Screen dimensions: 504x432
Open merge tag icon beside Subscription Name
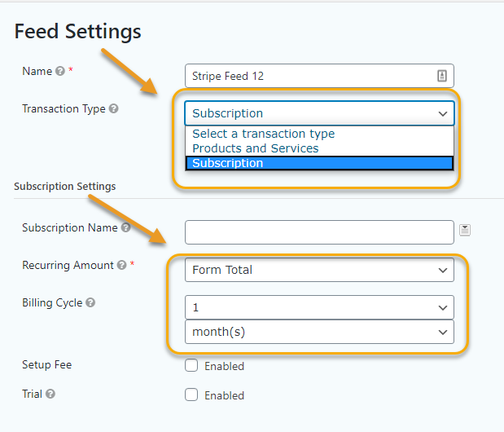click(465, 230)
